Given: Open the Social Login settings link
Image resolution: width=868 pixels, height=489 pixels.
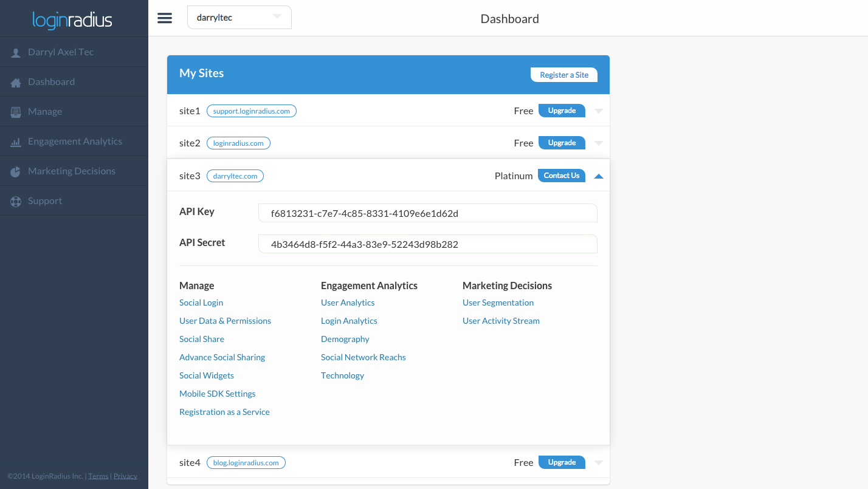Looking at the screenshot, I should coord(201,302).
